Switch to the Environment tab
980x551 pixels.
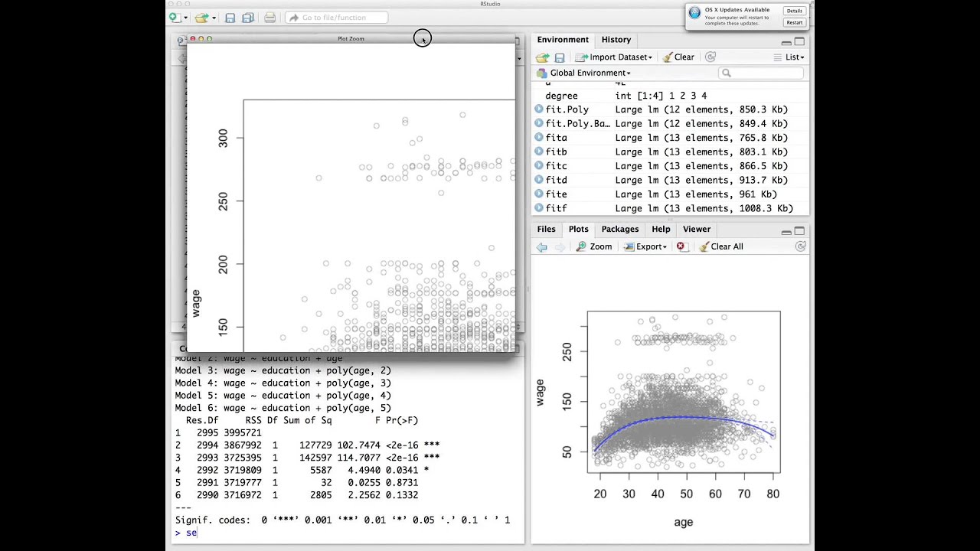click(x=563, y=40)
